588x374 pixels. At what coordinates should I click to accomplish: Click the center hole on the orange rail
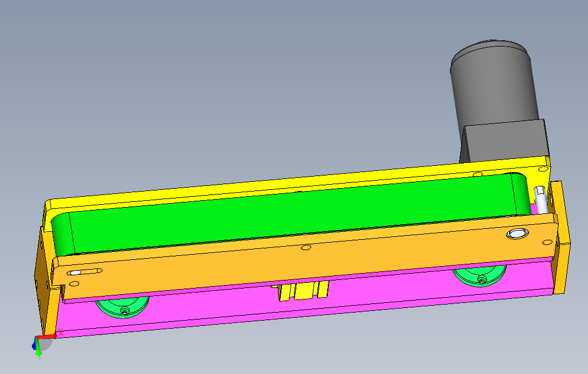(x=306, y=247)
